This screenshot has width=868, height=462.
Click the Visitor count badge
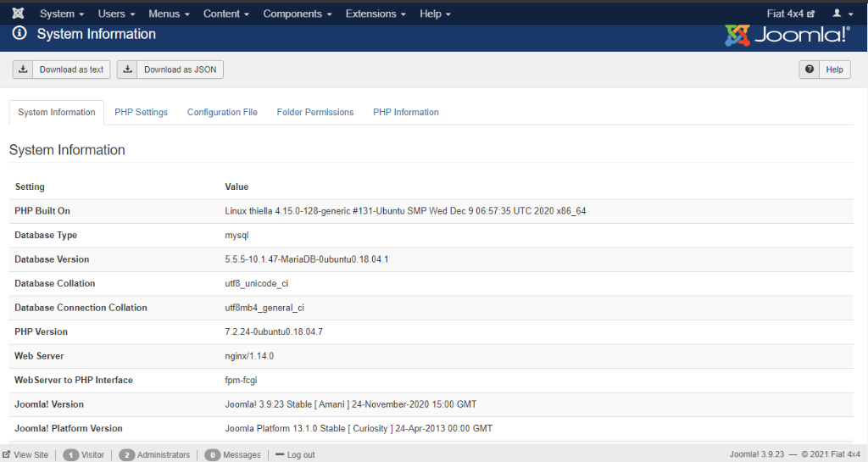[71, 455]
